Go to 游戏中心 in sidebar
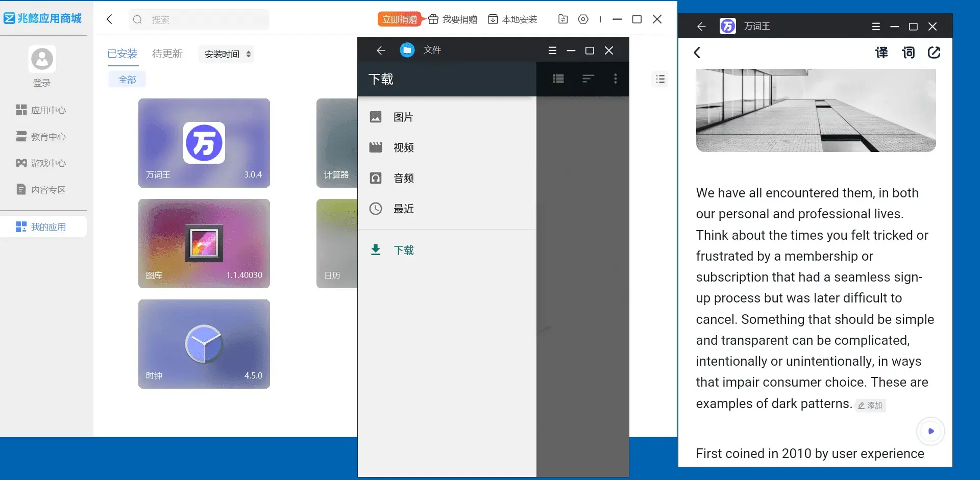Image resolution: width=980 pixels, height=480 pixels. [41, 163]
